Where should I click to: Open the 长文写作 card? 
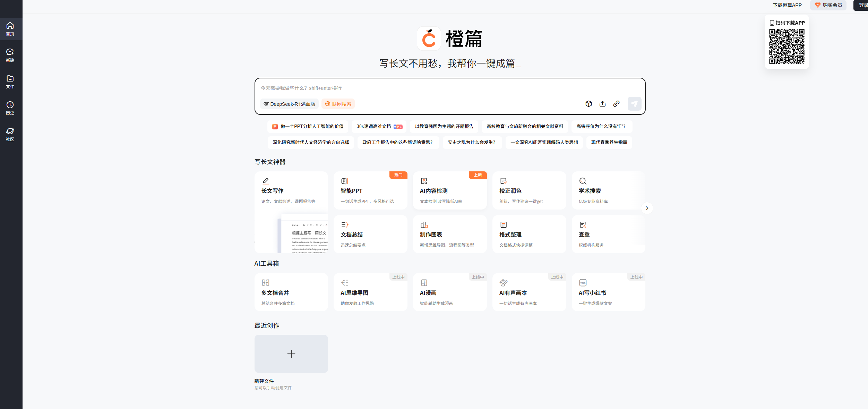point(291,212)
